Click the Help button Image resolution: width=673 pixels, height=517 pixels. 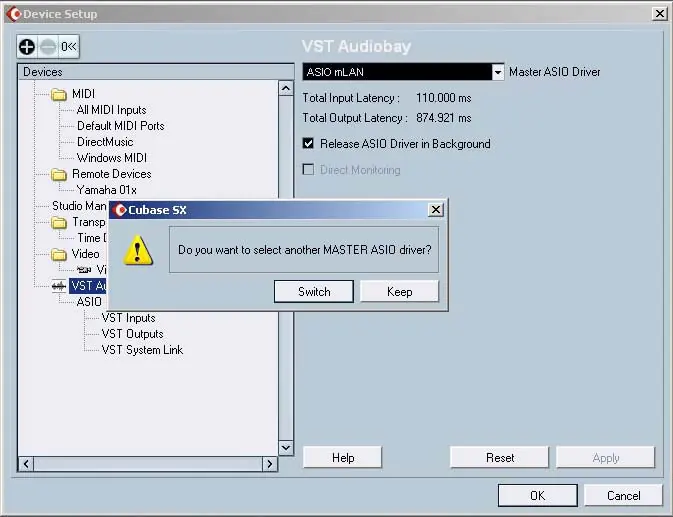tap(343, 457)
